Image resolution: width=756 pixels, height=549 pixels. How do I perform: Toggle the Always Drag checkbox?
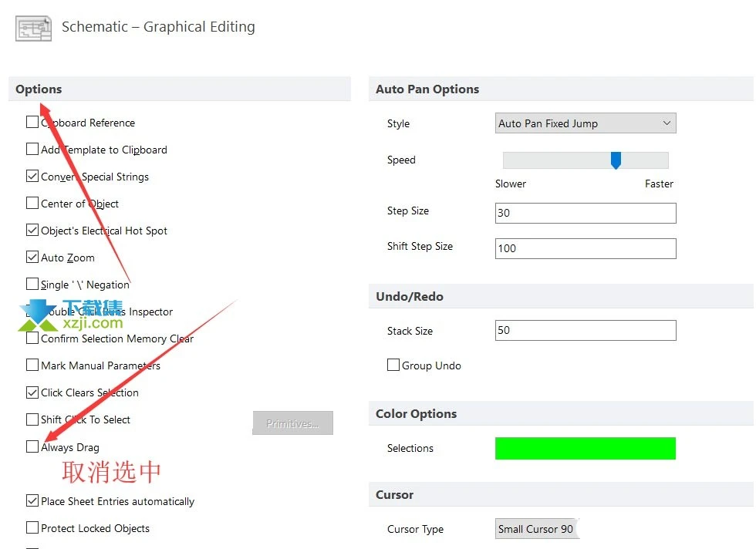(x=32, y=446)
